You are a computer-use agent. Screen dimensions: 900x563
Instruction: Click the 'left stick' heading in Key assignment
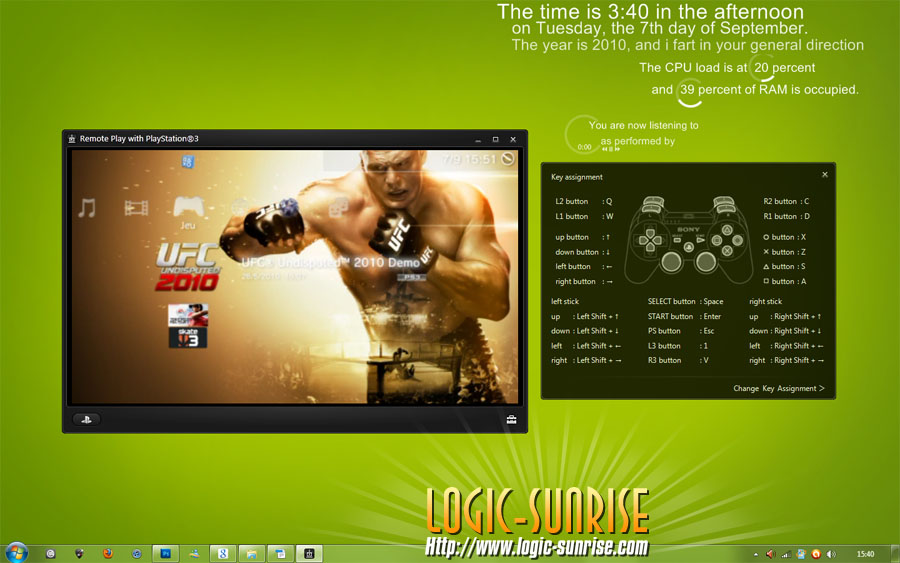coord(565,301)
